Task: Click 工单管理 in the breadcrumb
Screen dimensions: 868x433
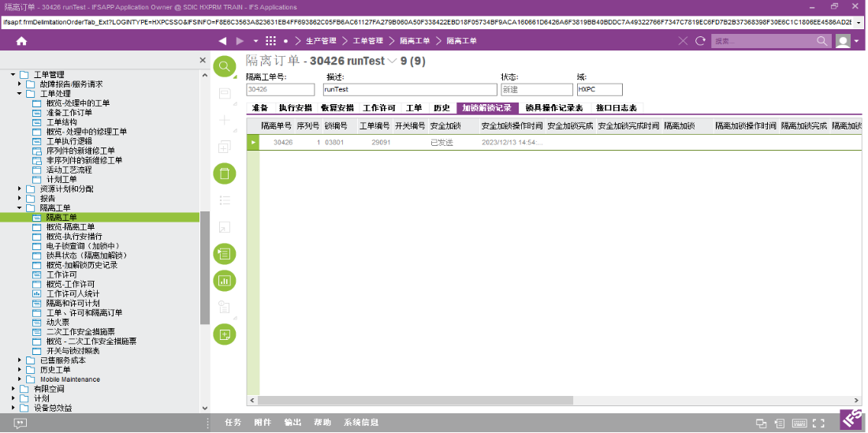Action: coord(367,41)
